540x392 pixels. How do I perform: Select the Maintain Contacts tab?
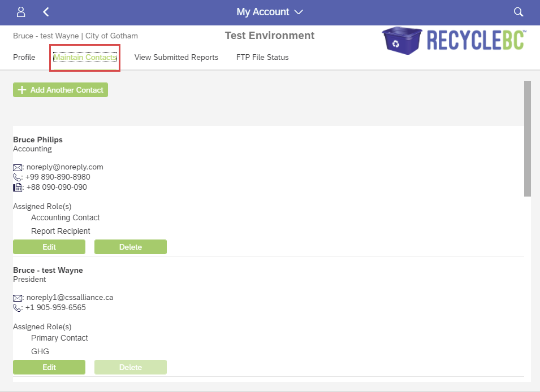pos(85,57)
